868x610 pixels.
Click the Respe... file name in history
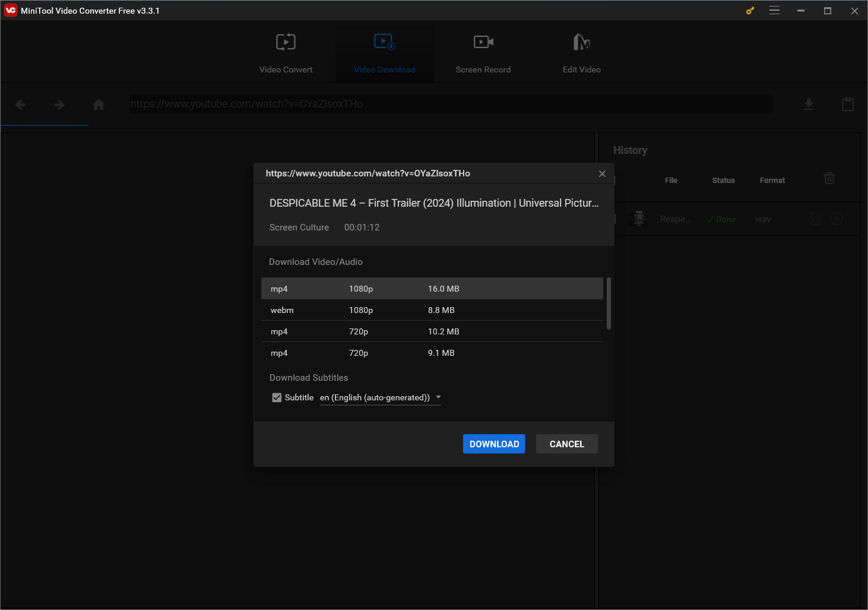(x=676, y=219)
